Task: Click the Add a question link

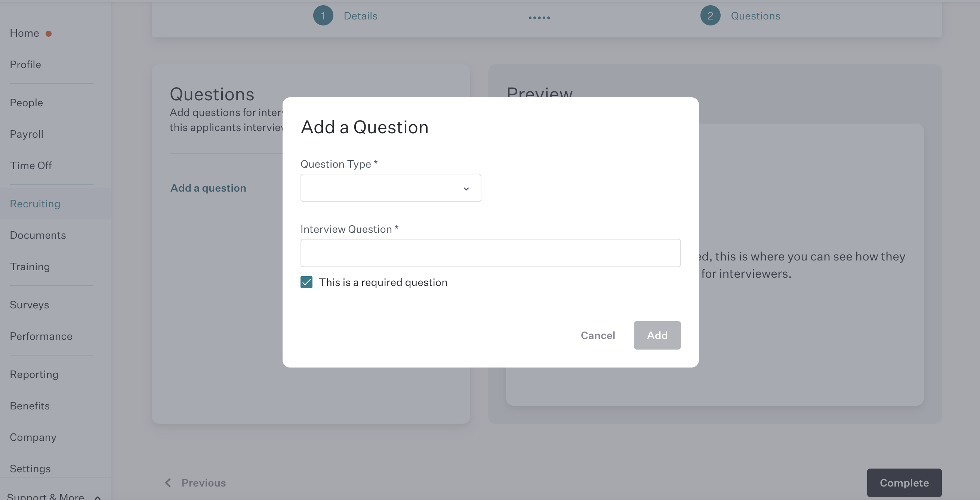Action: (208, 188)
